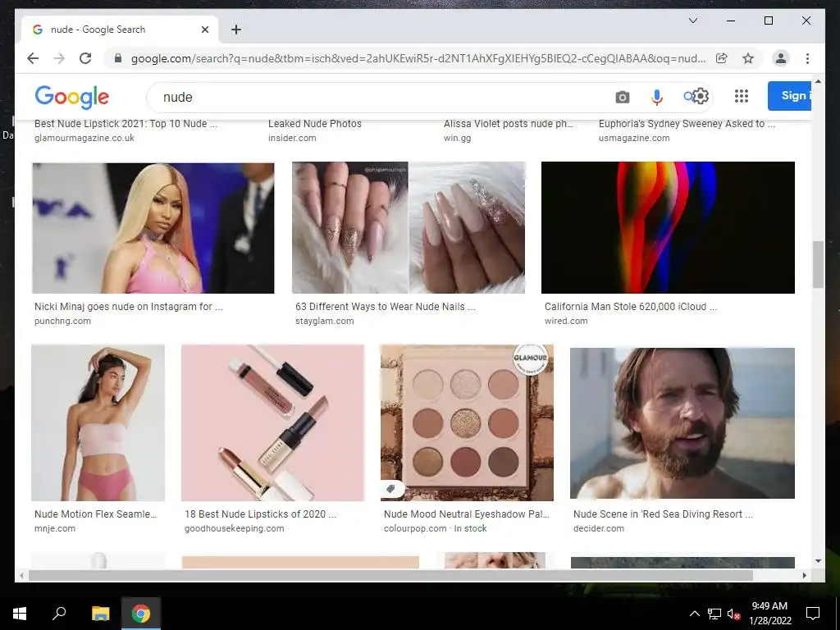Click the browser forward arrow
840x630 pixels.
click(59, 58)
